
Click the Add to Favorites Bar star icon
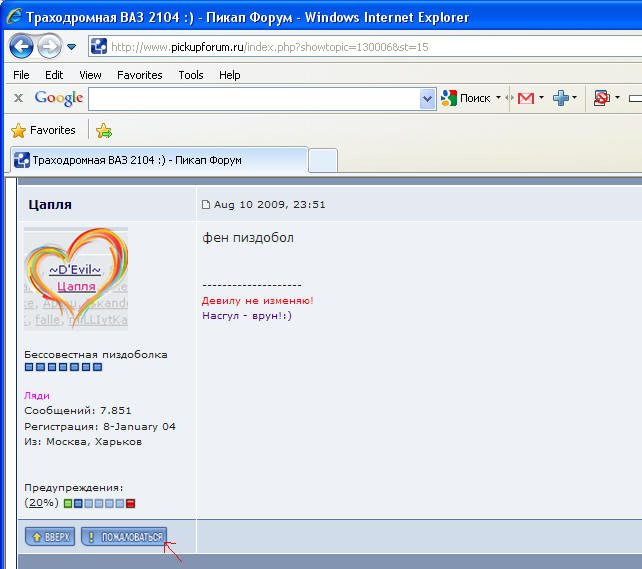tap(104, 130)
